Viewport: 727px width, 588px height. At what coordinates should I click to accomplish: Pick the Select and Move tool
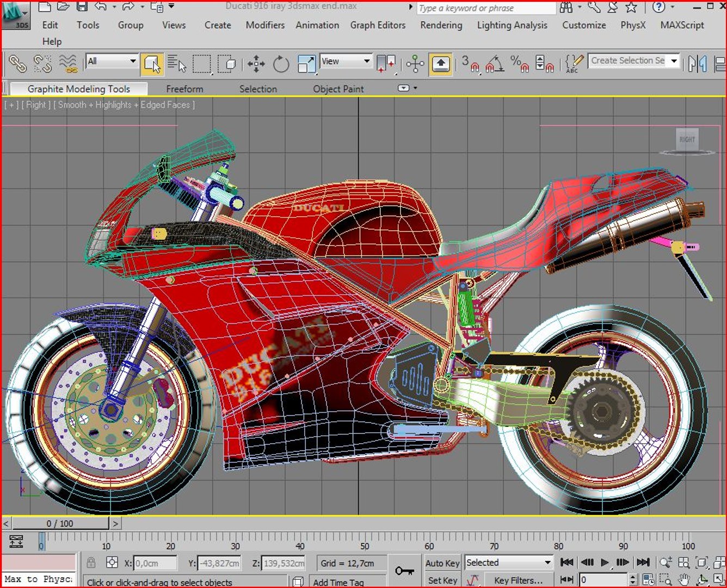(x=256, y=64)
